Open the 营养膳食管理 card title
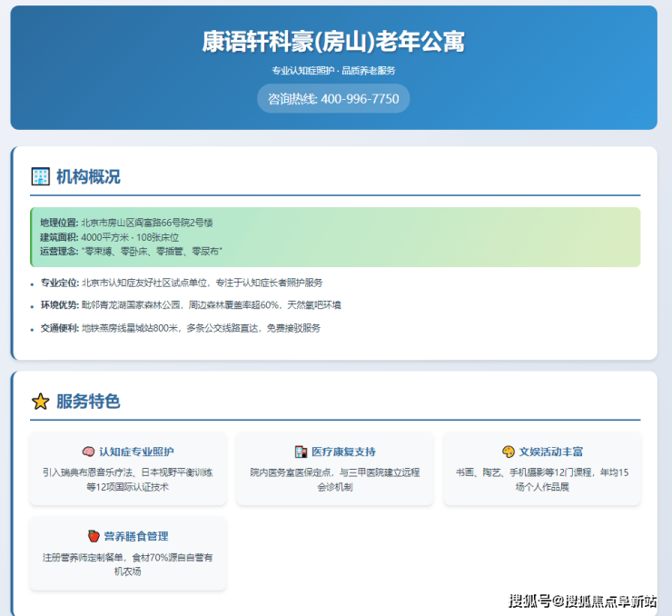This screenshot has width=672, height=616. [135, 536]
